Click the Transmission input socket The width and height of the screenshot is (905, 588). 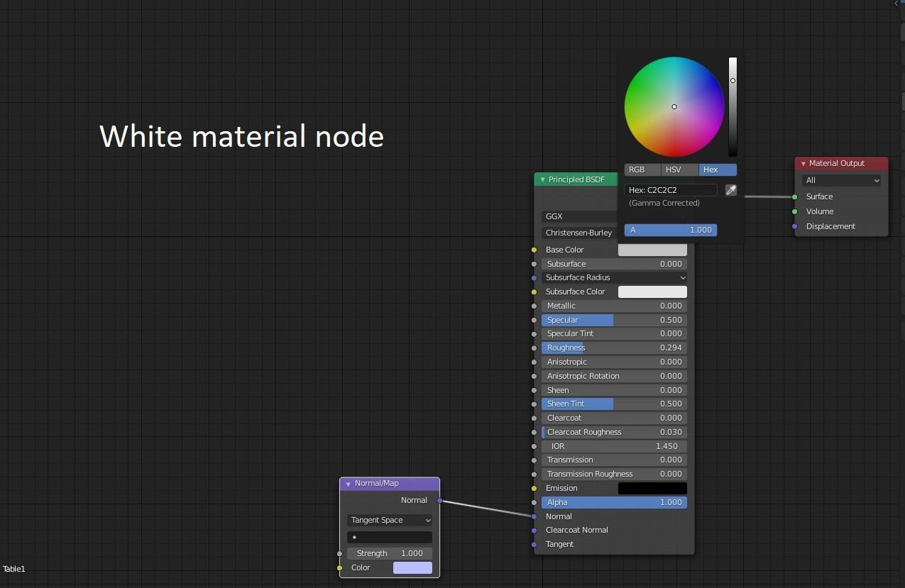[534, 460]
